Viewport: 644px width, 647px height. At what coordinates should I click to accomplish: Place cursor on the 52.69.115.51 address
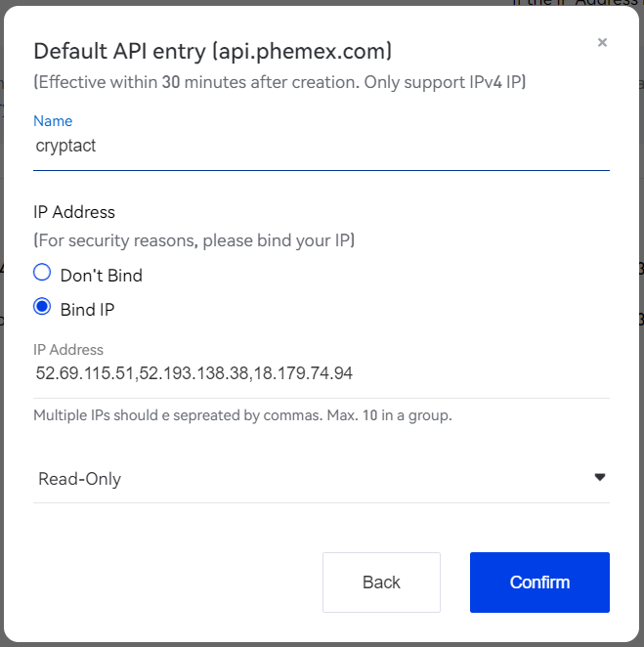click(85, 373)
